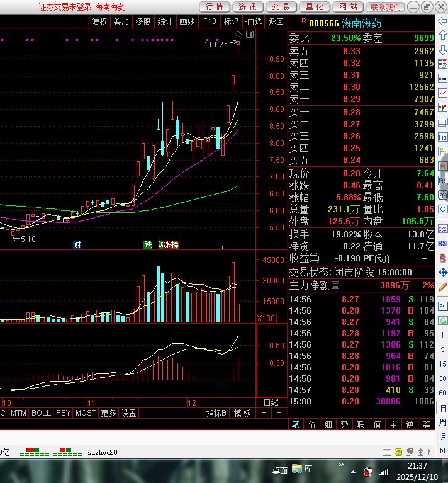448x483 pixels.
Task: Click the 返回 return button
Action: pos(276,21)
